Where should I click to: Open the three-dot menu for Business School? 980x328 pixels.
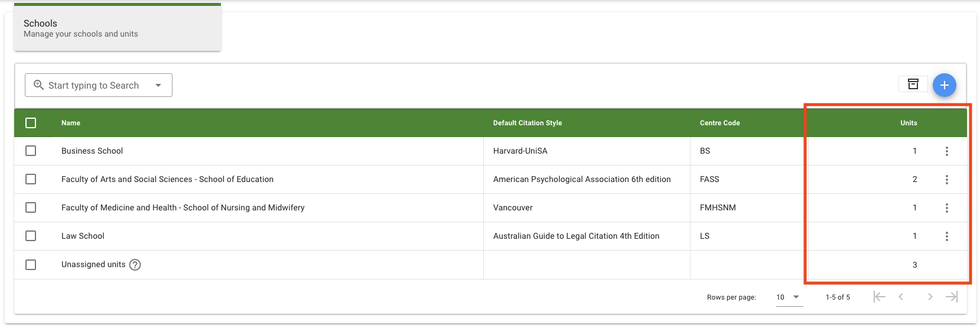[946, 151]
